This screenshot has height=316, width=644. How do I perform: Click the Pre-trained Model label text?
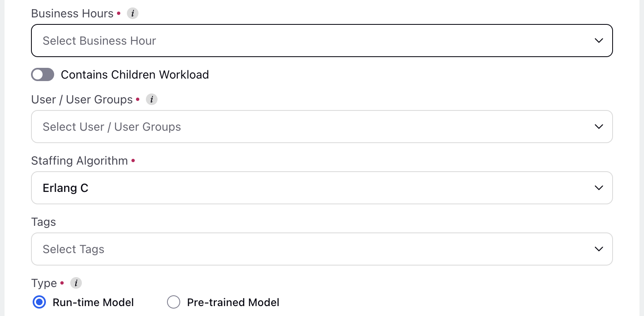[x=233, y=302]
